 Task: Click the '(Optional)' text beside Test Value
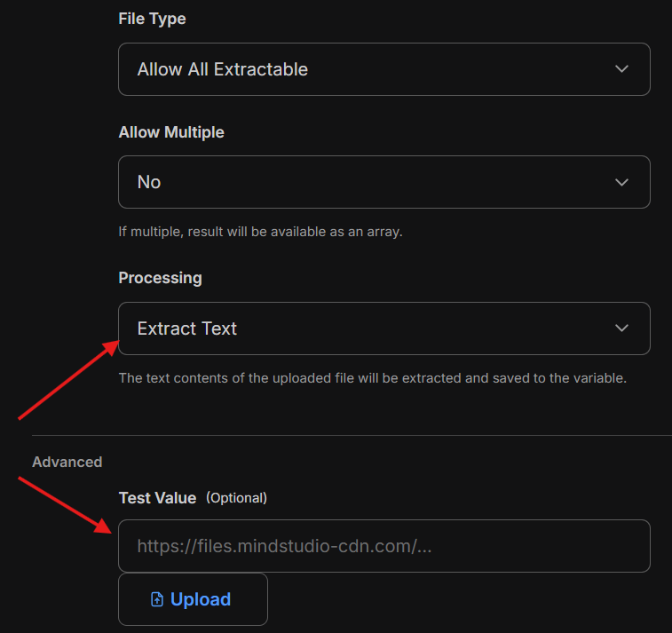(236, 498)
